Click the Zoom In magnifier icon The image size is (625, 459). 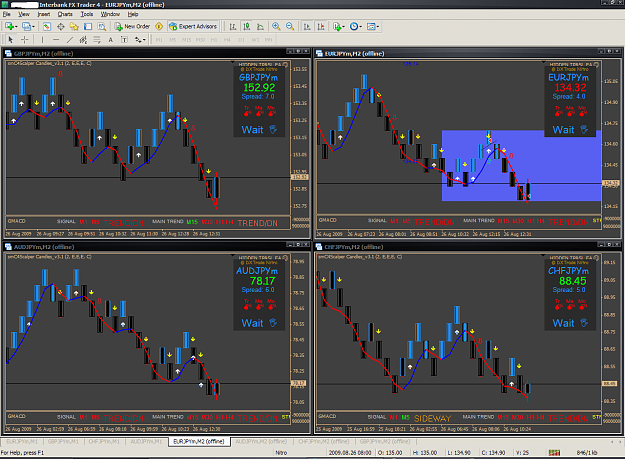click(276, 26)
